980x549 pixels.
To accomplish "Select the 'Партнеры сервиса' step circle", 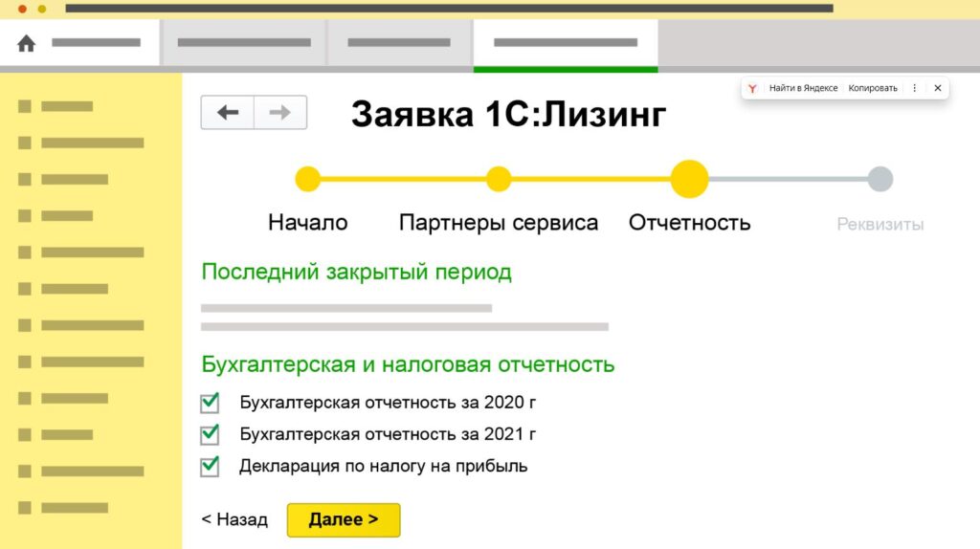I will click(x=498, y=179).
